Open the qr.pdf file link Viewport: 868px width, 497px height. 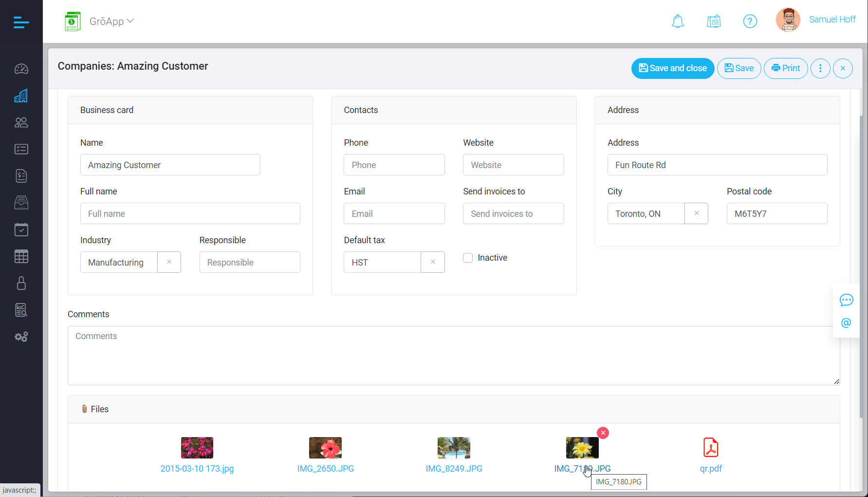point(711,468)
